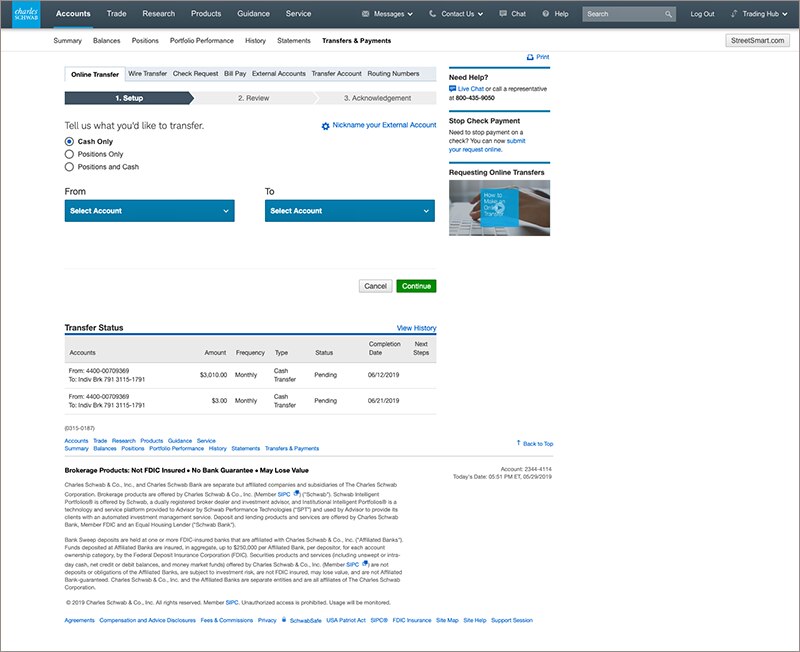Open the USA Patriot Act footer link
The width and height of the screenshot is (800, 652).
[x=346, y=620]
